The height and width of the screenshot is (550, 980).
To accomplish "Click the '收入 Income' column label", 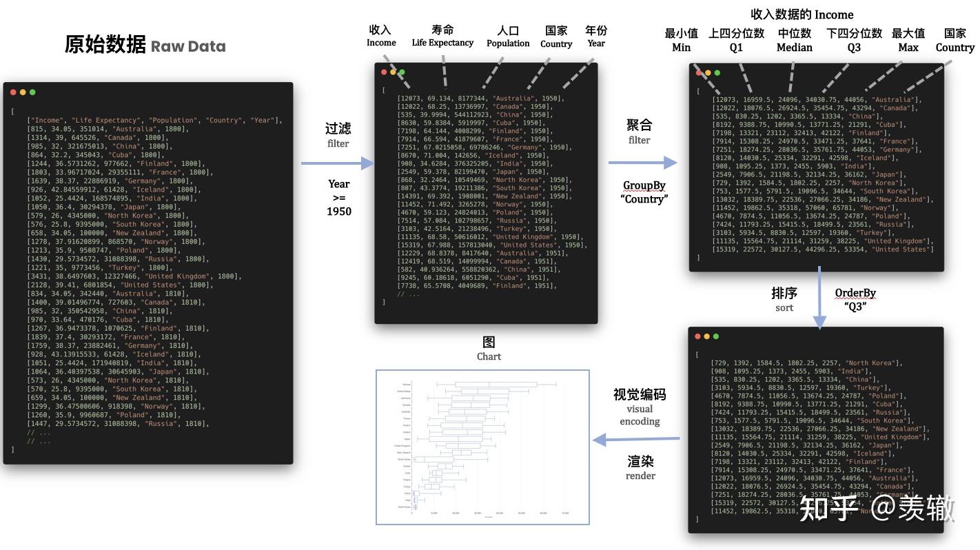I will [381, 36].
